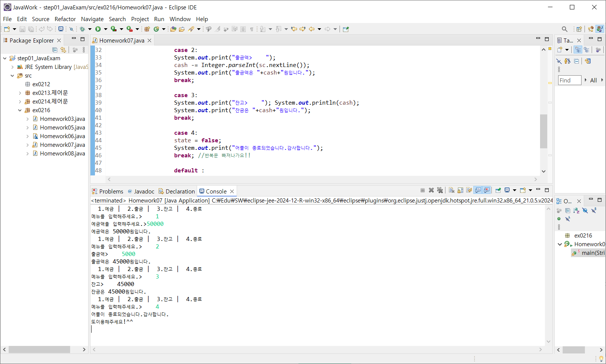Click Remove Launch in the Console toolbar

(432, 190)
